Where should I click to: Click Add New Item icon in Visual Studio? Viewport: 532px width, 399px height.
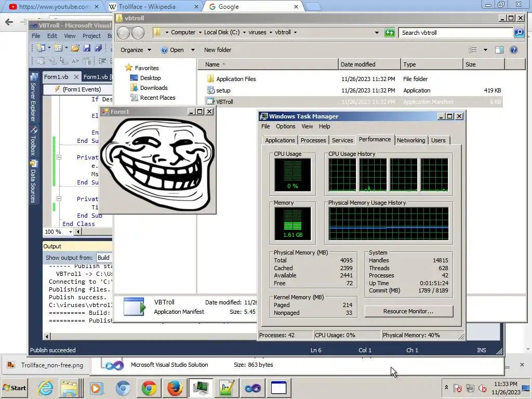point(58,48)
